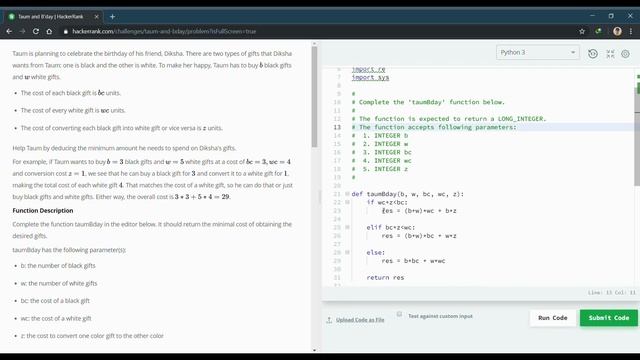
Task: Click the 'import sys' code line
Action: point(370,77)
